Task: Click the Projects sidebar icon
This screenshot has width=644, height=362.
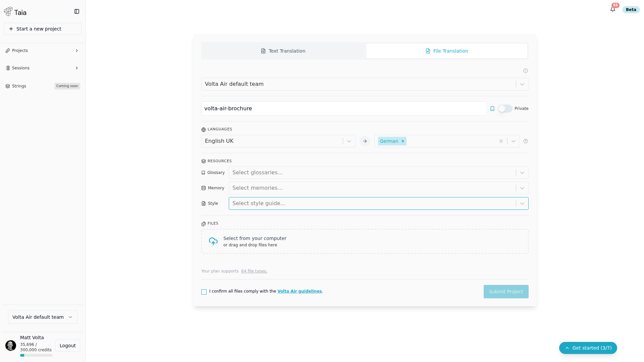Action: tap(8, 51)
